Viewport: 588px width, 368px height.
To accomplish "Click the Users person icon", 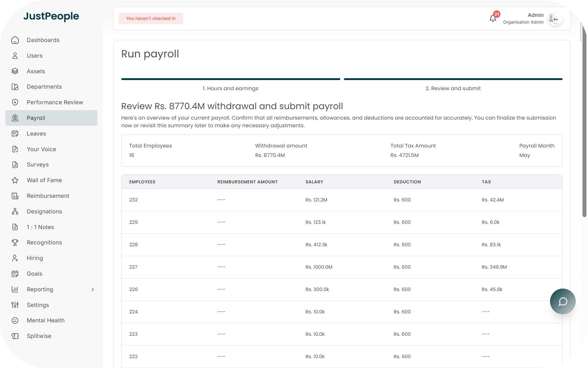I will pos(15,56).
